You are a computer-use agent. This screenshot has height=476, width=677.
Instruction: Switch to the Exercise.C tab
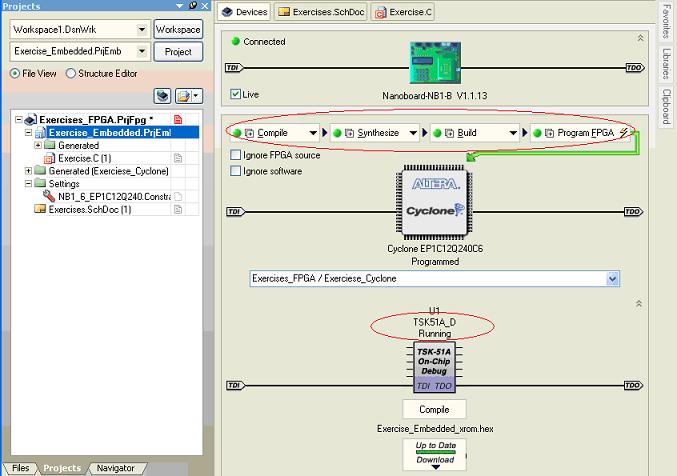[403, 12]
